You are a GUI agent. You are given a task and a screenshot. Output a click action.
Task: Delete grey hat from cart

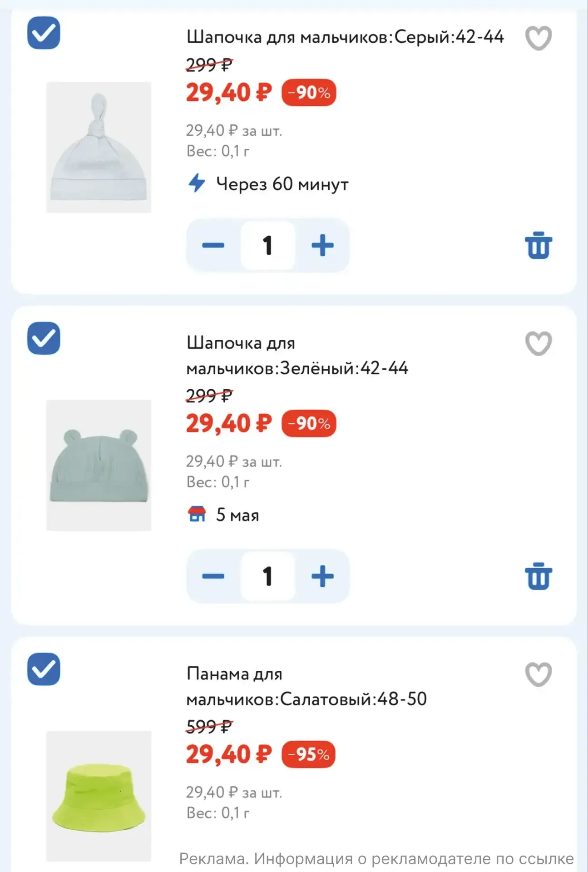pyautogui.click(x=539, y=245)
